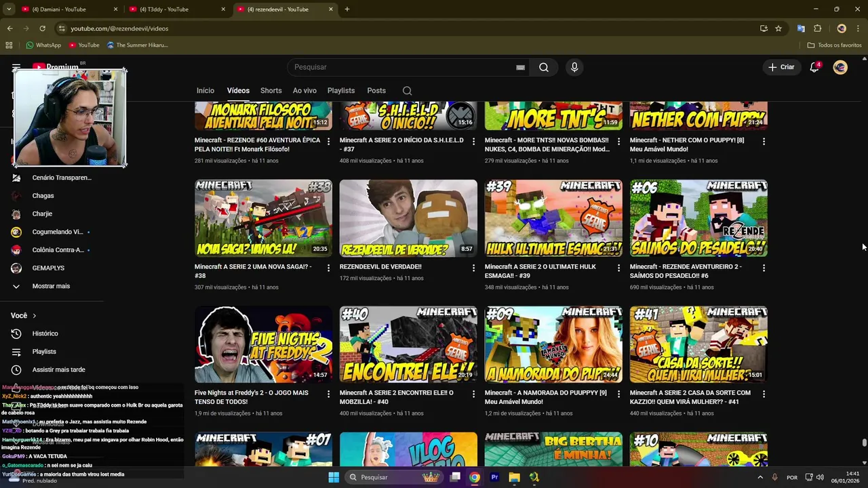This screenshot has width=868, height=488.
Task: Open options for ENCONTREI ELE video
Action: (473, 394)
